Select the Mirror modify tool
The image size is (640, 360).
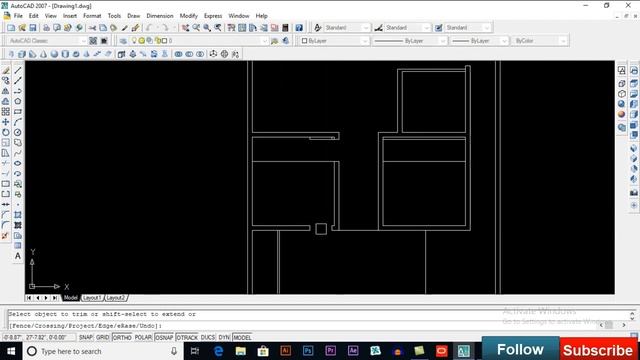(x=6, y=91)
